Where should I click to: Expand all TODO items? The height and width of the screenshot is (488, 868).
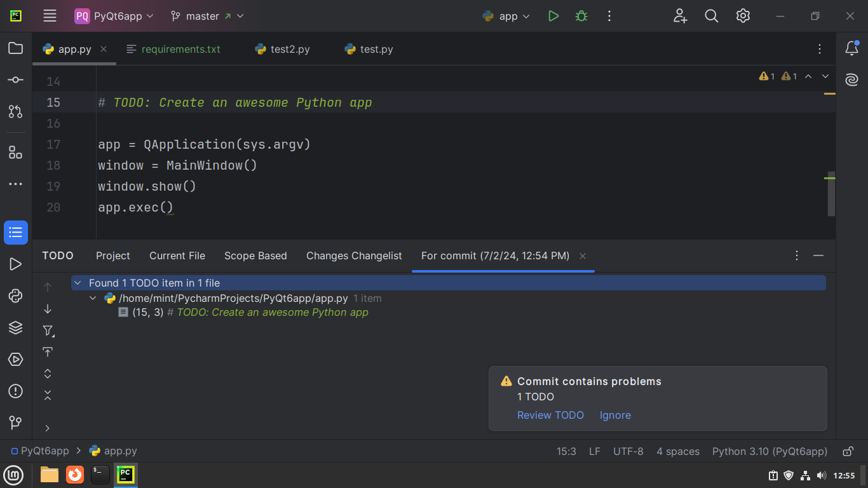(x=48, y=374)
